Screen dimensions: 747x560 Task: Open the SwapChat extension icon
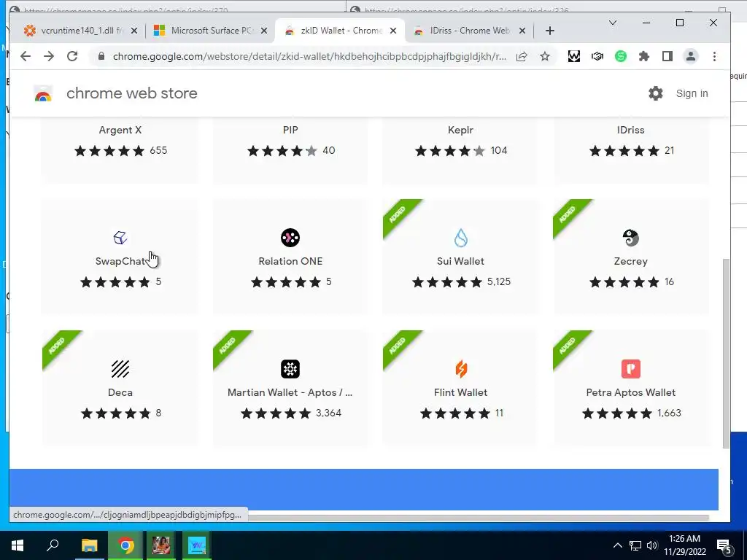click(x=120, y=237)
